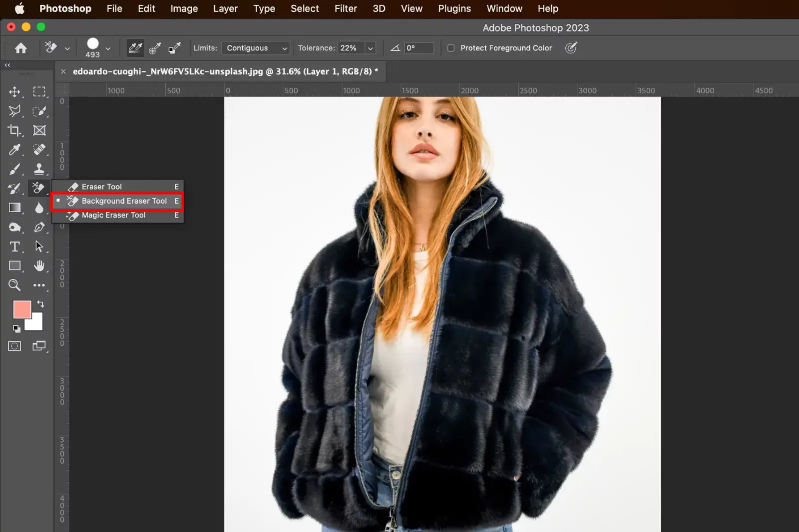Select the Gradient tool

click(14, 208)
